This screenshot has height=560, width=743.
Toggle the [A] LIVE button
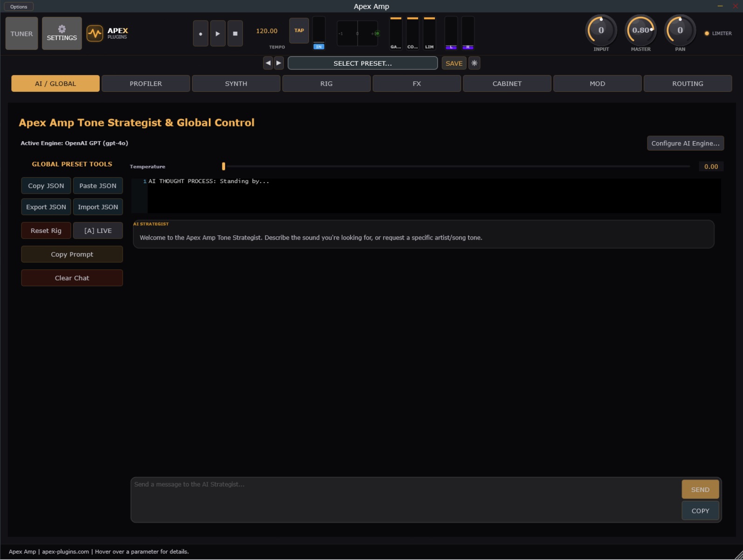point(98,231)
